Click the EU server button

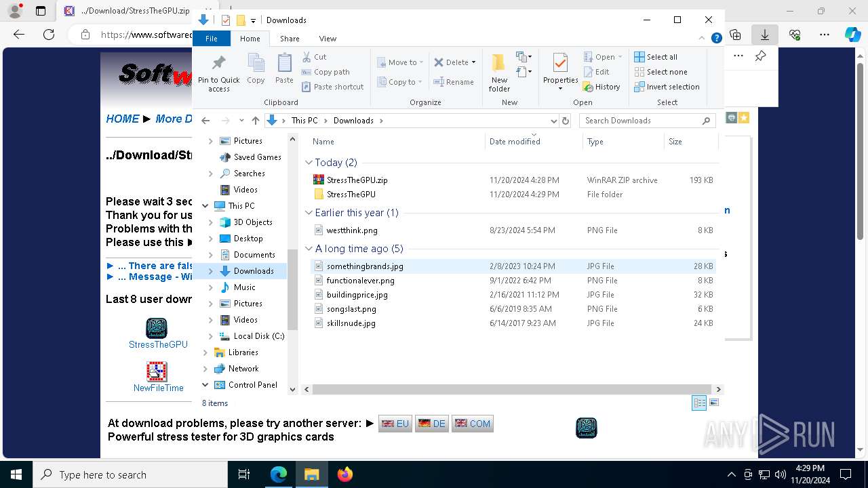click(x=395, y=424)
